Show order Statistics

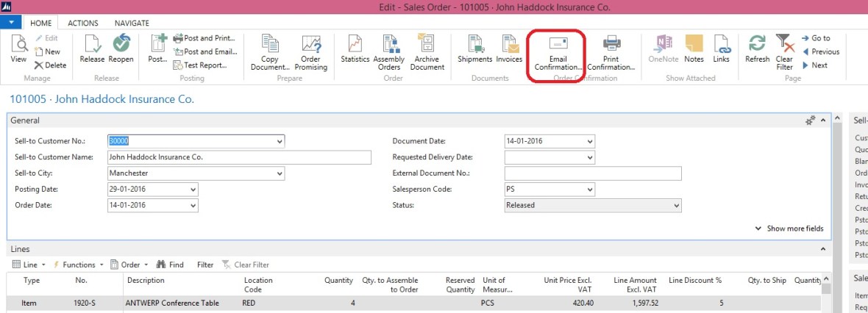(355, 49)
